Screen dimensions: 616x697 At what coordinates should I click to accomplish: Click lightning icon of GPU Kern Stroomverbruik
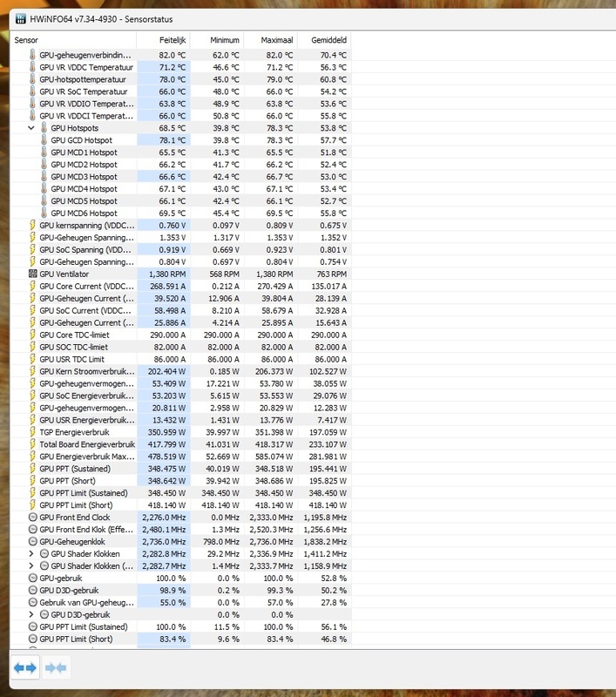tap(32, 371)
